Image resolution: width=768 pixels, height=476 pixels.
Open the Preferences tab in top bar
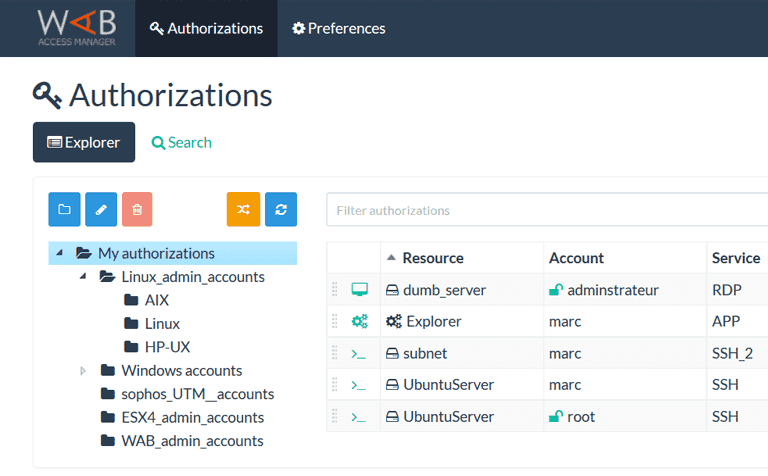click(339, 28)
